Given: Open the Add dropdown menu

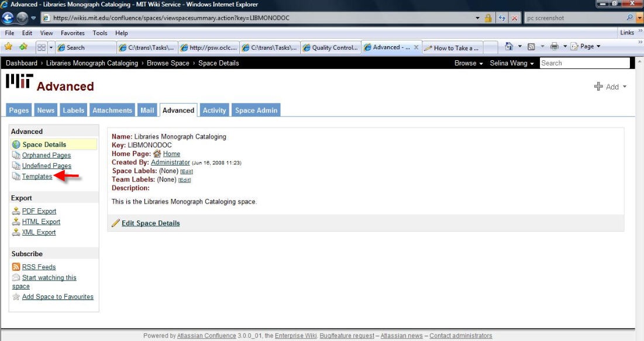Looking at the screenshot, I should click(x=610, y=87).
